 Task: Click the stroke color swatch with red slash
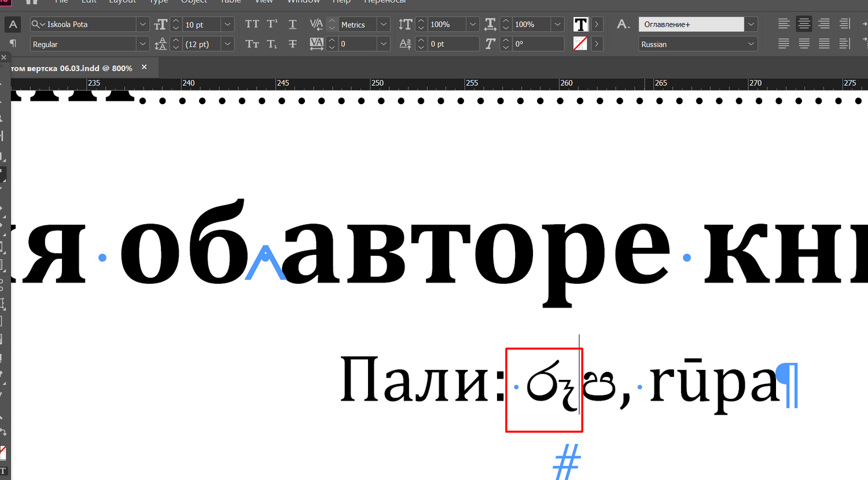coord(580,44)
